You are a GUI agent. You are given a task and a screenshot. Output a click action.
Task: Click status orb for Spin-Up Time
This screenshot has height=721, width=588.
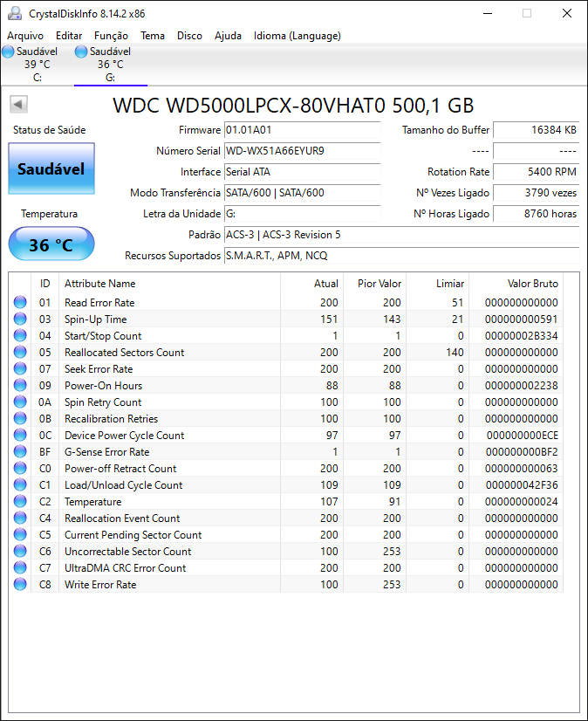pyautogui.click(x=20, y=319)
